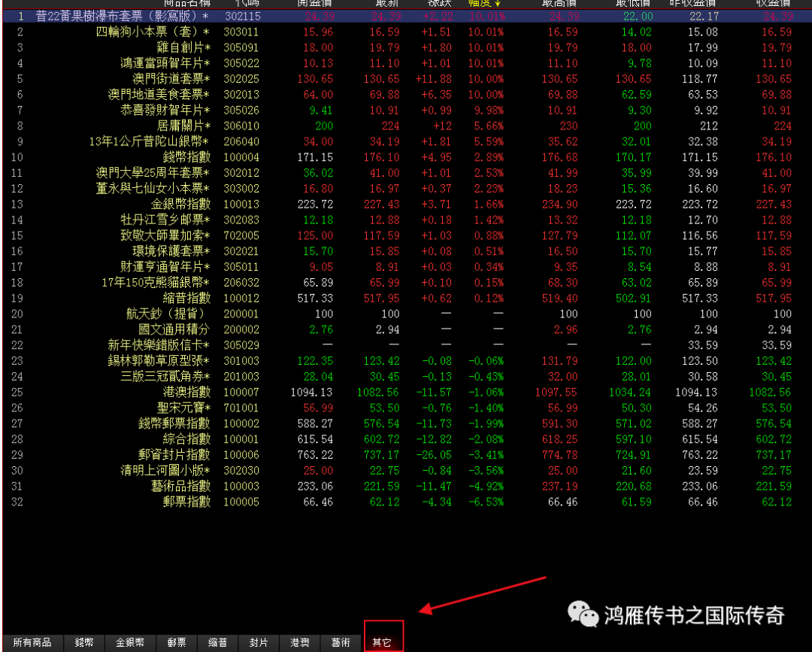Select code cell 200001

(241, 314)
